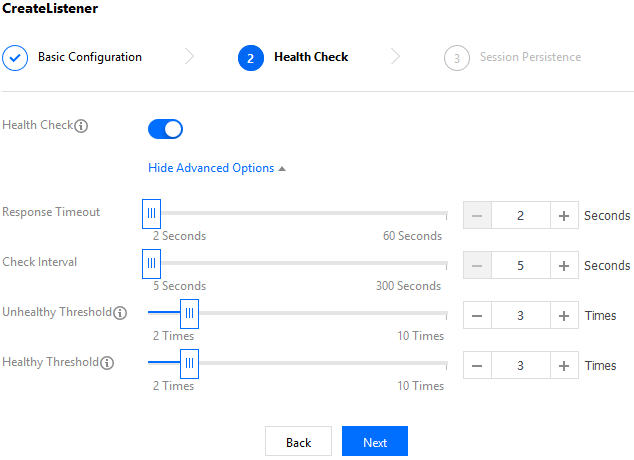Click the Check Interval seconds input field
Viewport: 634px width, 460px height.
click(520, 266)
